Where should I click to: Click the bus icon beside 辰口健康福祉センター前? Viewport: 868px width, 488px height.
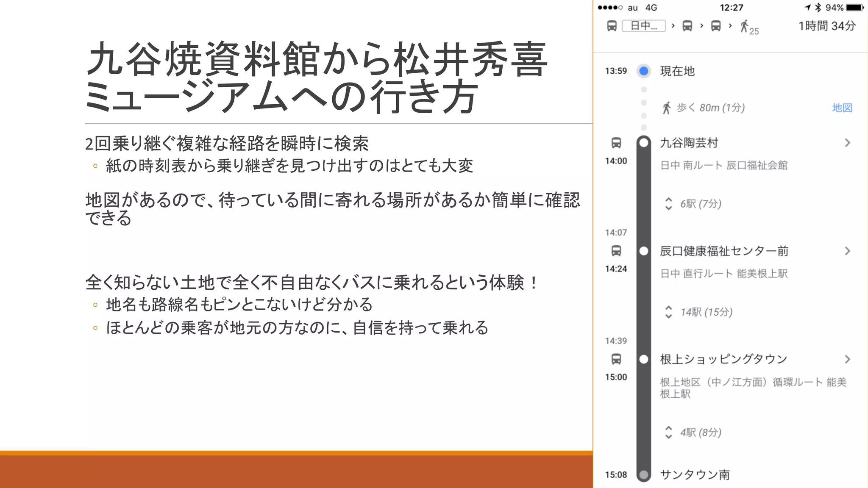[x=616, y=251]
